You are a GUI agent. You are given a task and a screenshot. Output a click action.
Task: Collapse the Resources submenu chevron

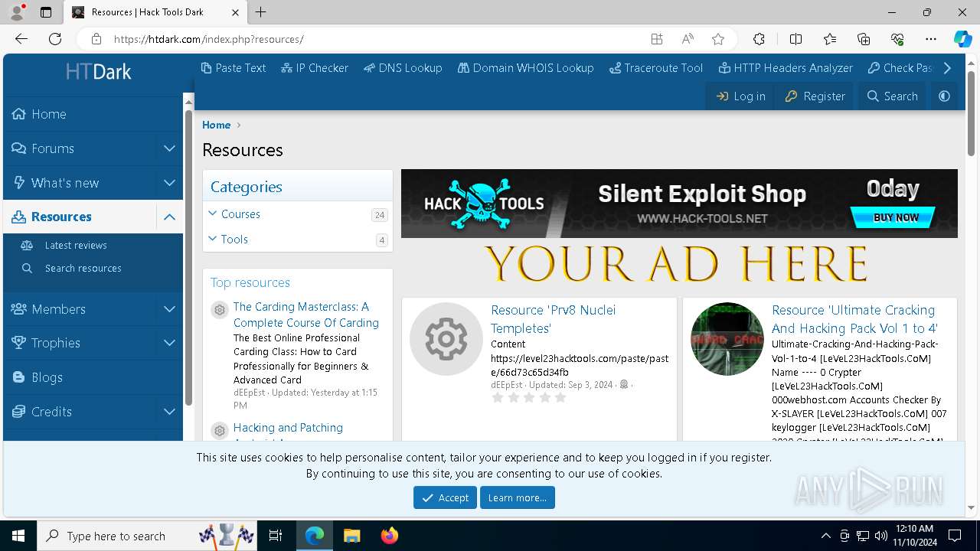tap(169, 217)
